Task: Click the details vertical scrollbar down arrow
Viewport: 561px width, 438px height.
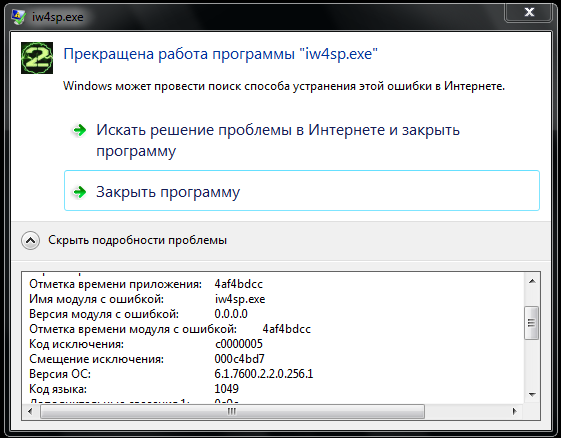Action: point(532,395)
